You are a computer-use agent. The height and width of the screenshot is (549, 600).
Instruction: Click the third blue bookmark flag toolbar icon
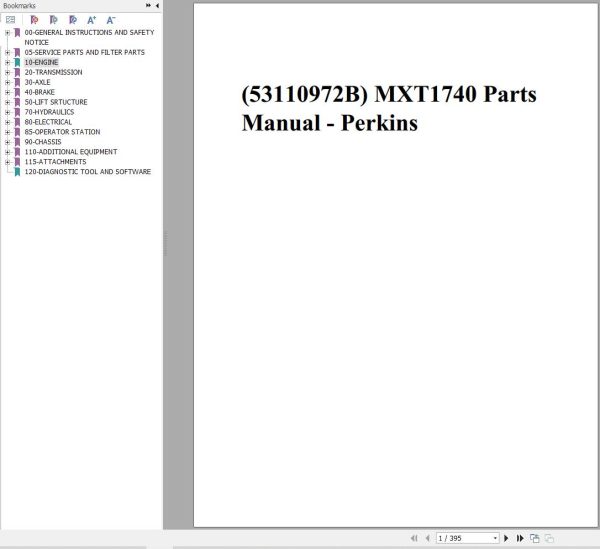point(73,20)
